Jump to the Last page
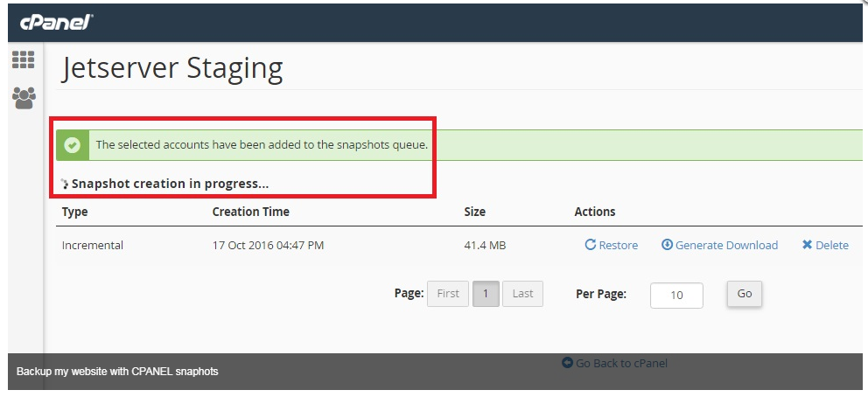This screenshot has height=397, width=868. coord(522,294)
